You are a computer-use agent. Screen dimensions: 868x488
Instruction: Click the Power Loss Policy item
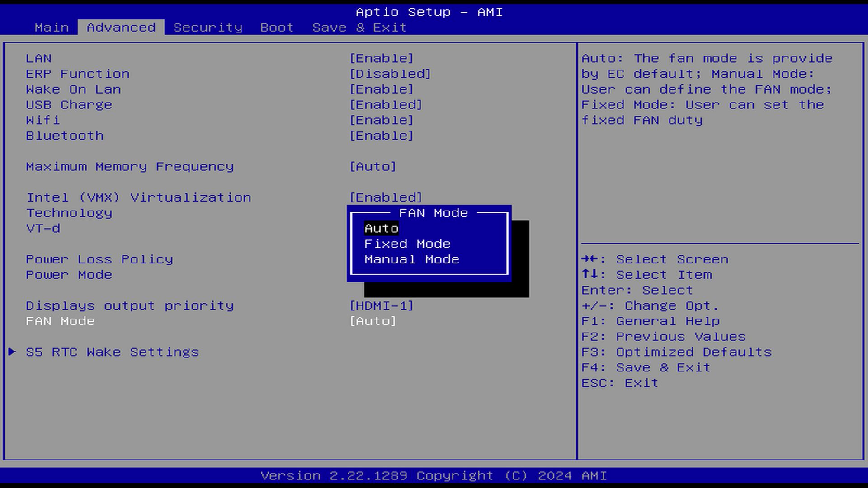pos(99,259)
